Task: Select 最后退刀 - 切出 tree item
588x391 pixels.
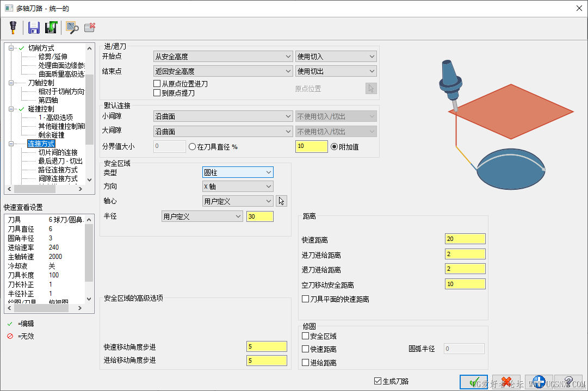Action: point(60,161)
